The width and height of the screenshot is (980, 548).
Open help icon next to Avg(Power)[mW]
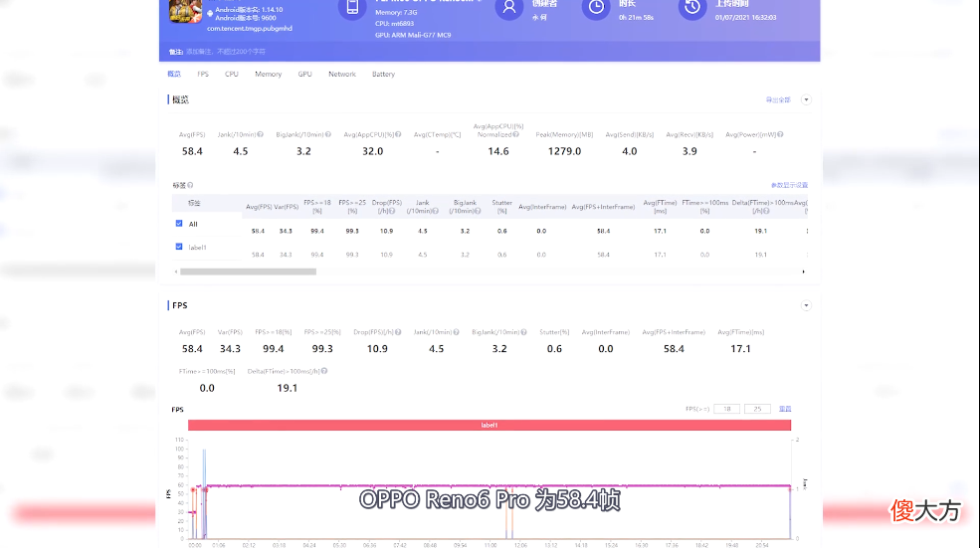pos(780,134)
